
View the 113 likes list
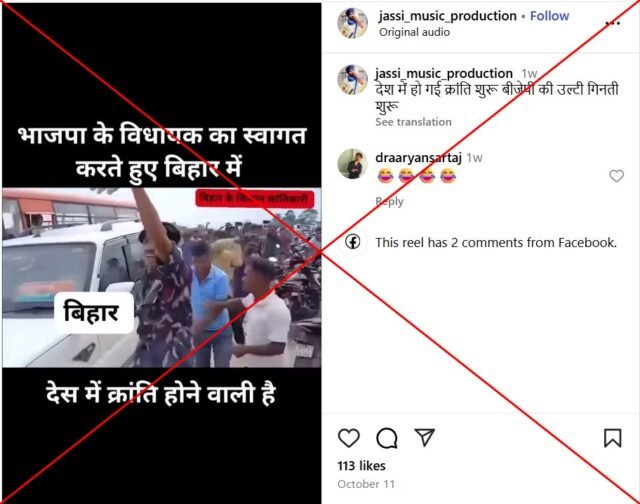tap(361, 466)
